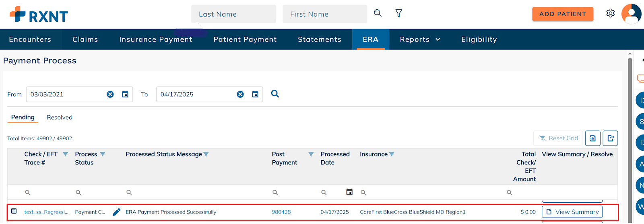
Task: Edit process status with pencil icon
Action: pyautogui.click(x=116, y=212)
